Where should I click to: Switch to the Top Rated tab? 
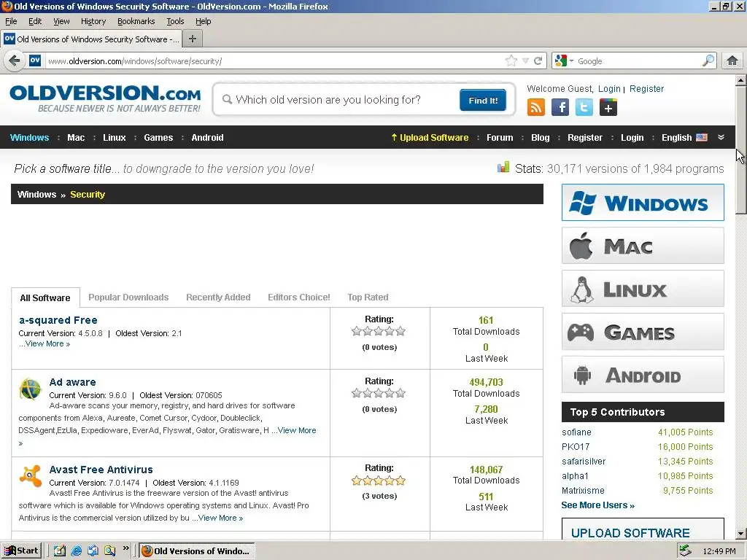coord(368,297)
